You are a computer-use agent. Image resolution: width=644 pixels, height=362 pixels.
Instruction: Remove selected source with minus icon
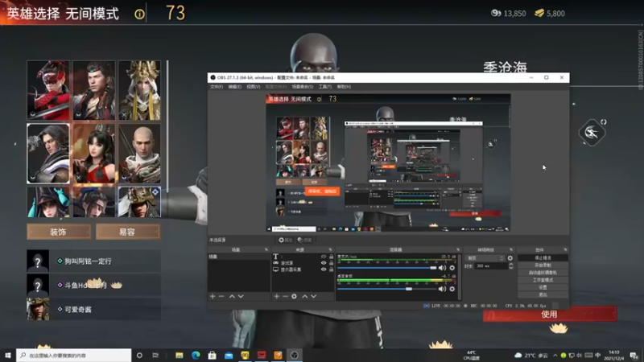click(x=285, y=296)
